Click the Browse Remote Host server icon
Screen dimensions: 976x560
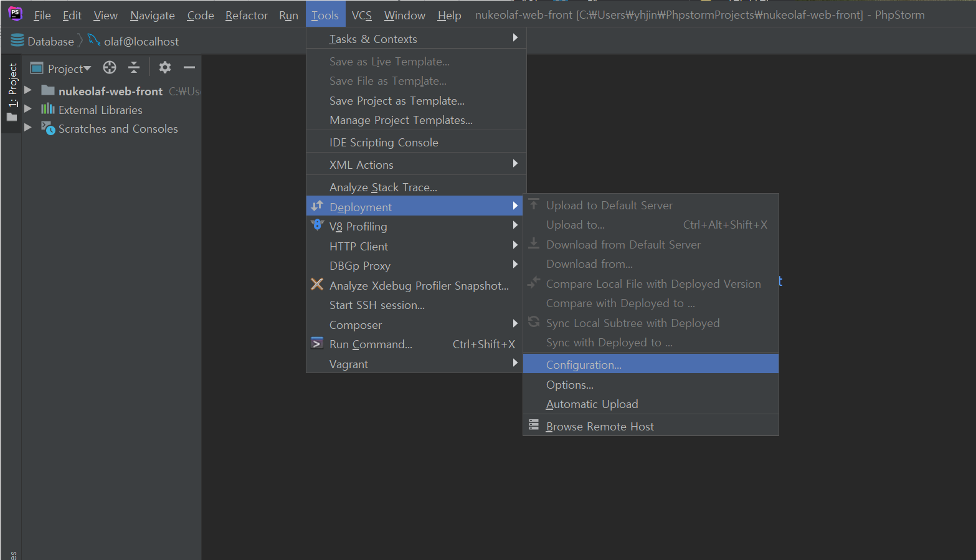(534, 425)
